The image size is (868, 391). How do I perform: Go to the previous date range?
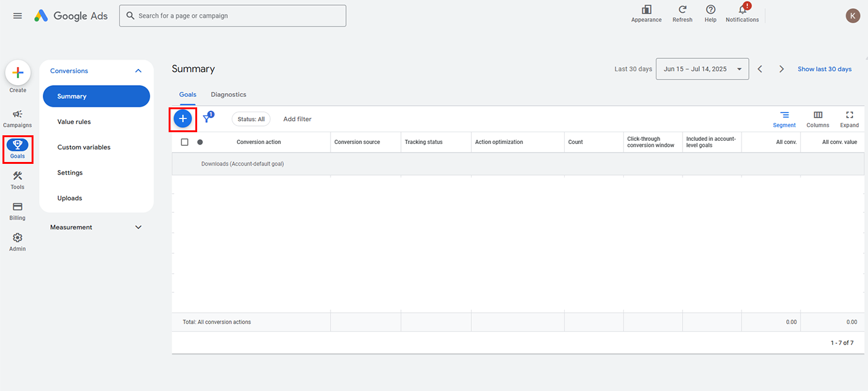(x=760, y=69)
